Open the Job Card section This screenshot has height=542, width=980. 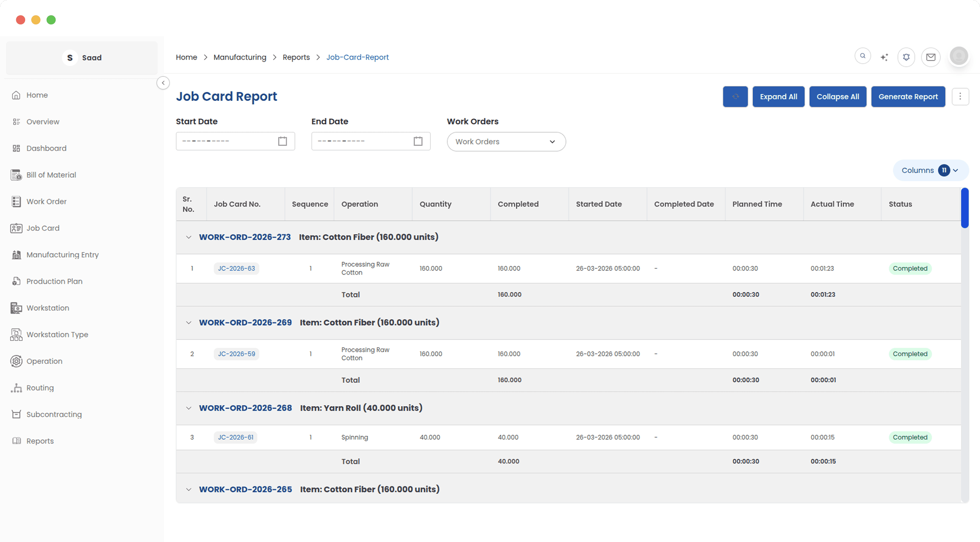43,228
